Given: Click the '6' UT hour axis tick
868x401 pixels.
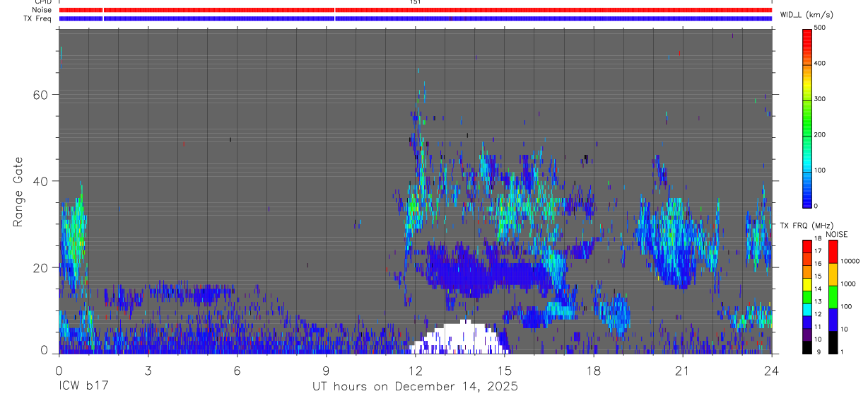Looking at the screenshot, I should pyautogui.click(x=237, y=369).
